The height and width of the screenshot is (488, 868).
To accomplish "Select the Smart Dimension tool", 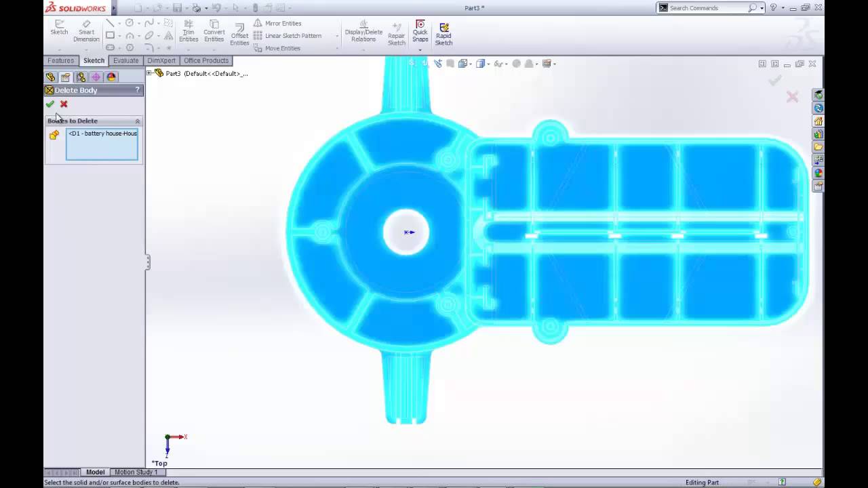I will coord(86,31).
